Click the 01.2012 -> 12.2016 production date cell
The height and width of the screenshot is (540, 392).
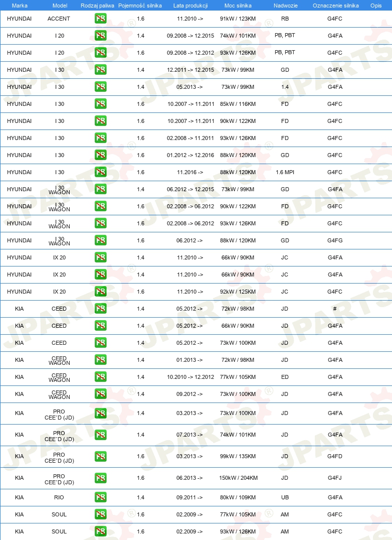click(190, 155)
